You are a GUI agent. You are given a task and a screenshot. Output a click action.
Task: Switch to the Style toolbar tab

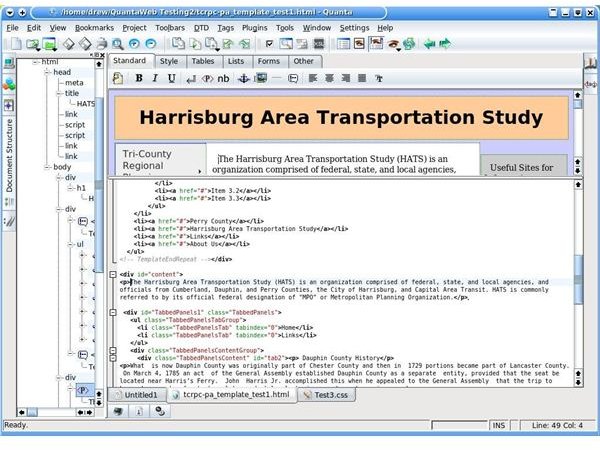169,61
